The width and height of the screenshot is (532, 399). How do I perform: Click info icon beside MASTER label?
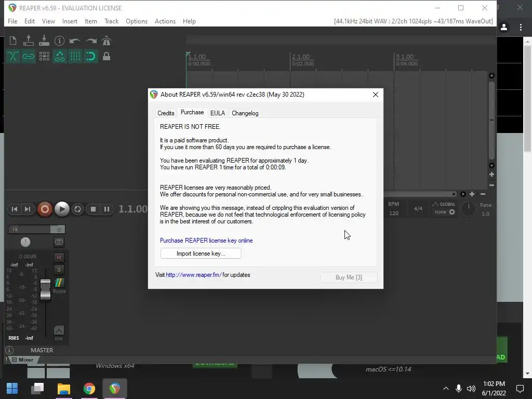[9, 350]
